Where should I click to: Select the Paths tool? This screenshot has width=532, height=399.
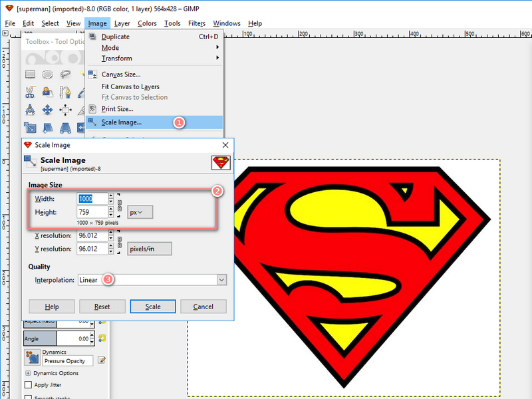pyautogui.click(x=64, y=92)
